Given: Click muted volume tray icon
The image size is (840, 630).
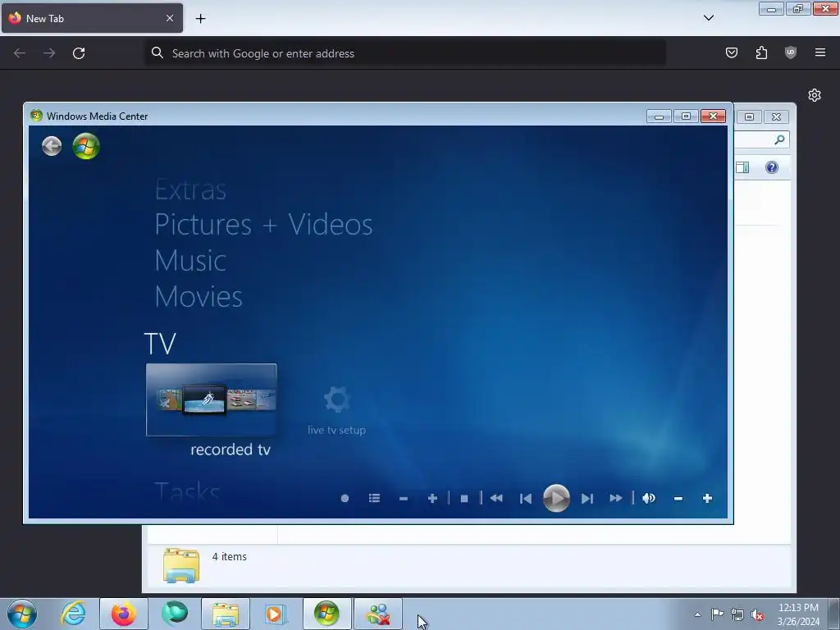Looking at the screenshot, I should tap(757, 614).
